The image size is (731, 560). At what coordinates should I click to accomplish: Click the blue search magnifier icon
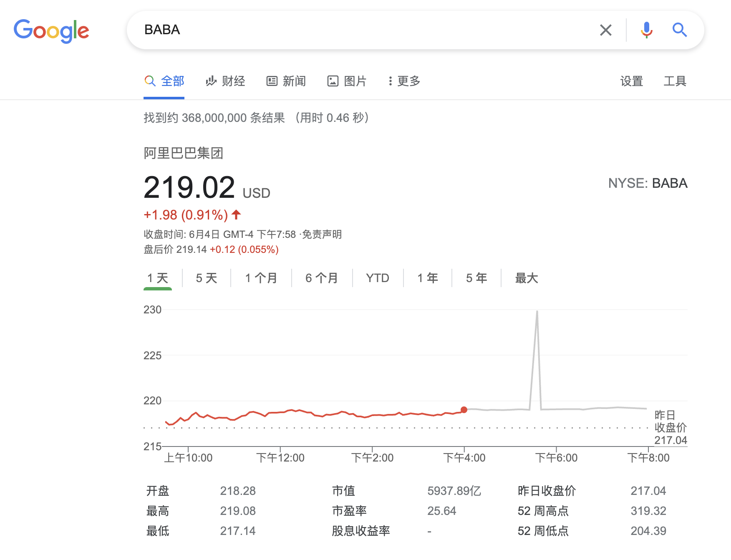tap(679, 30)
